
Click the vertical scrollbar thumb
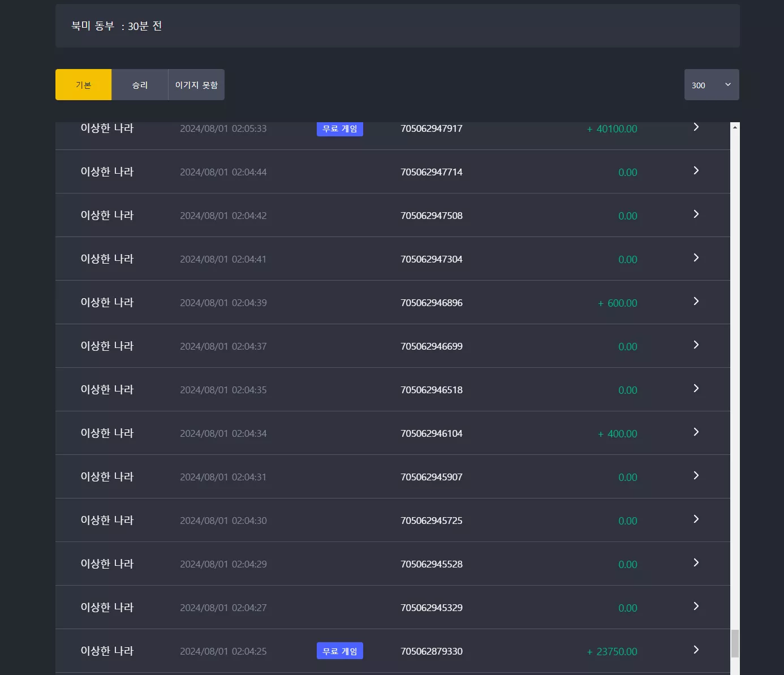click(x=735, y=643)
